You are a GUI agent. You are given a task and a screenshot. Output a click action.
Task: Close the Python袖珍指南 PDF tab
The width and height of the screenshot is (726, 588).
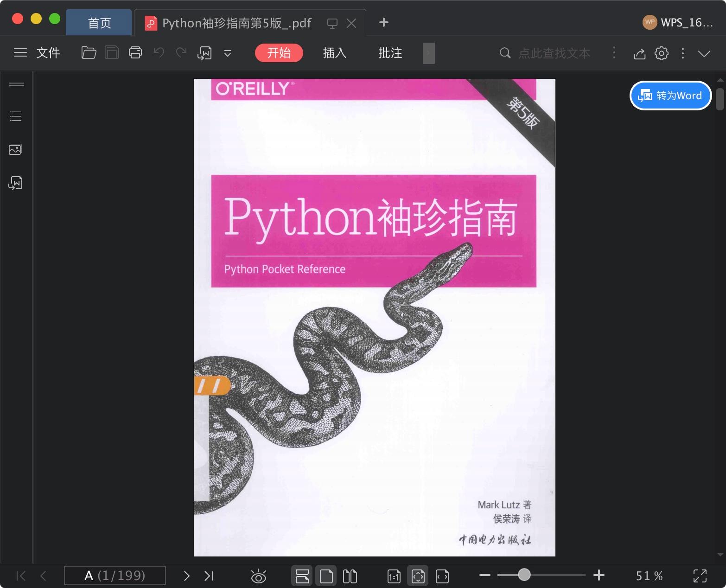pyautogui.click(x=352, y=23)
